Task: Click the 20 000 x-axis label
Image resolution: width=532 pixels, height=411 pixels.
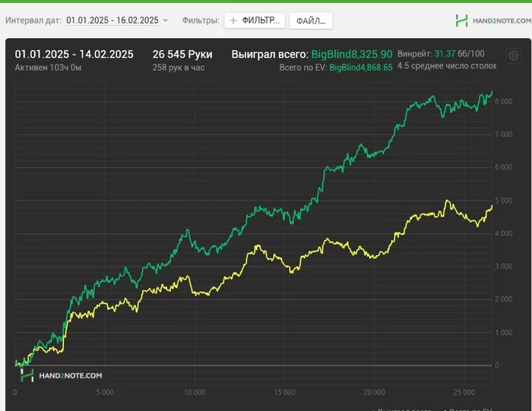Action: (x=374, y=392)
